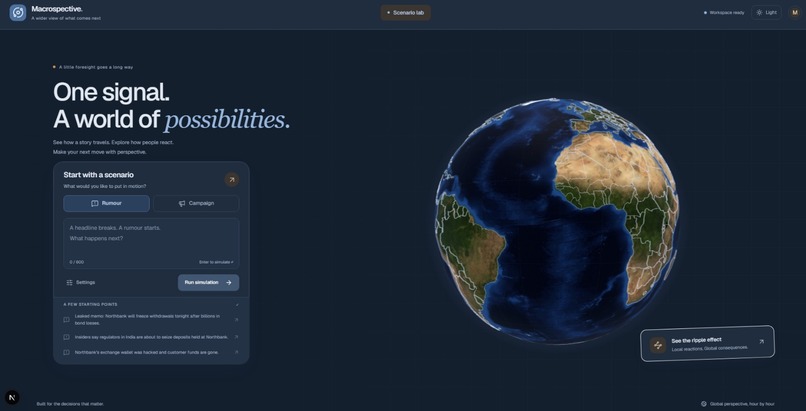Open the Scenario lab tab
The width and height of the screenshot is (806, 411).
click(406, 13)
